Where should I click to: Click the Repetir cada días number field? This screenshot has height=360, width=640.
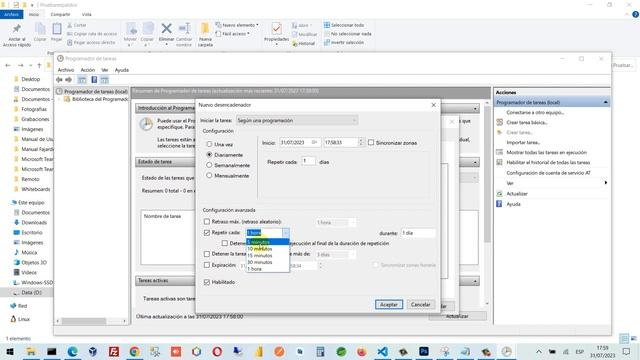308,161
